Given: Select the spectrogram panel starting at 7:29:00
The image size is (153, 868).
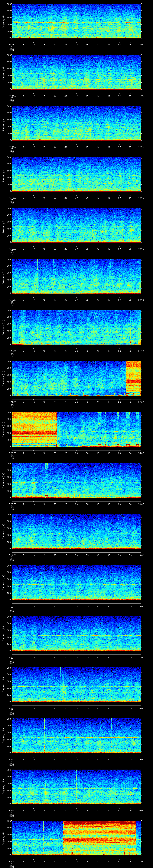Looking at the screenshot, I should pos(76,787).
